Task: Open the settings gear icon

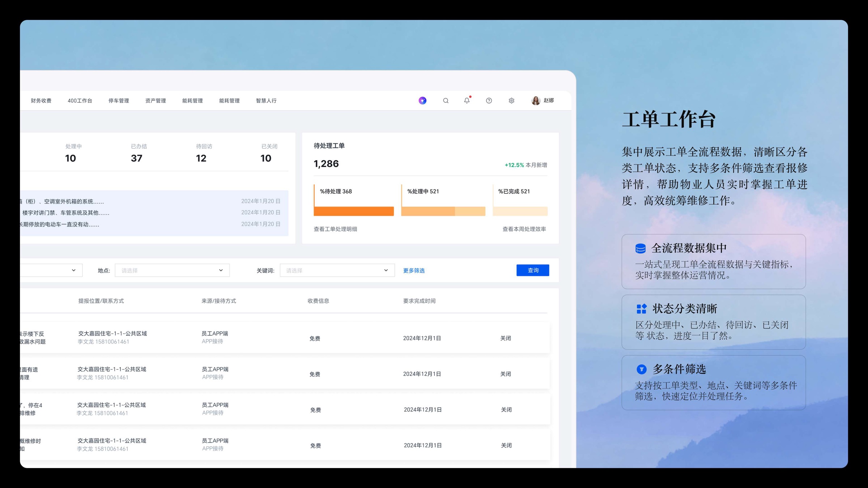Action: 511,100
